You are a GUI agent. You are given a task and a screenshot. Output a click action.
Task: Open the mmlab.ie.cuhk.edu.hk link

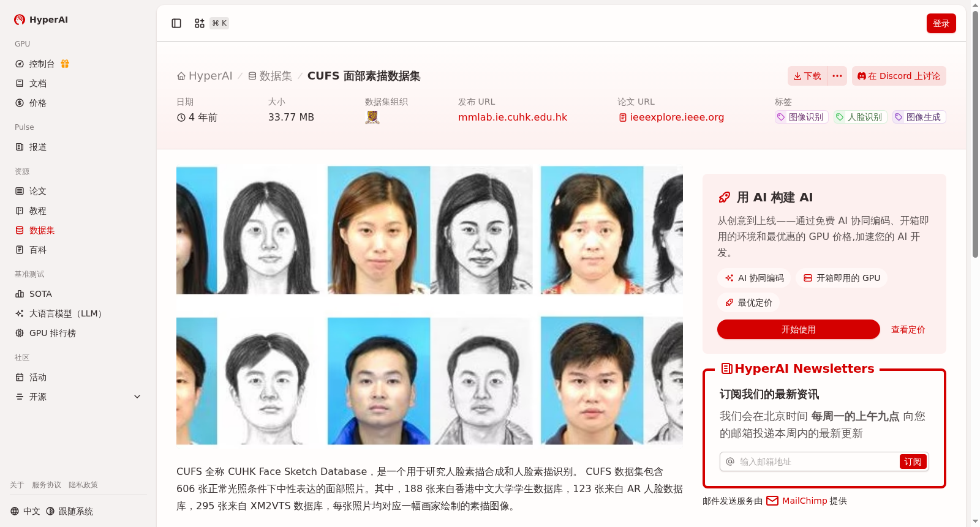click(513, 117)
